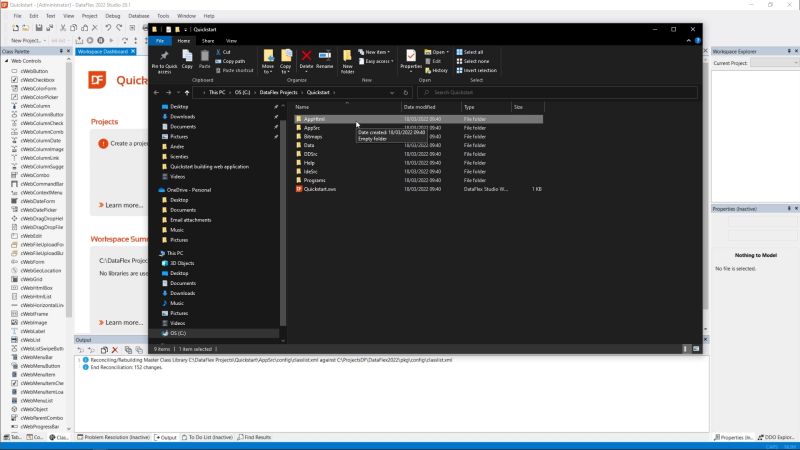Click the Cut scissors icon in DataFlex toolbar
The image size is (800, 450).
pyautogui.click(x=63, y=28)
